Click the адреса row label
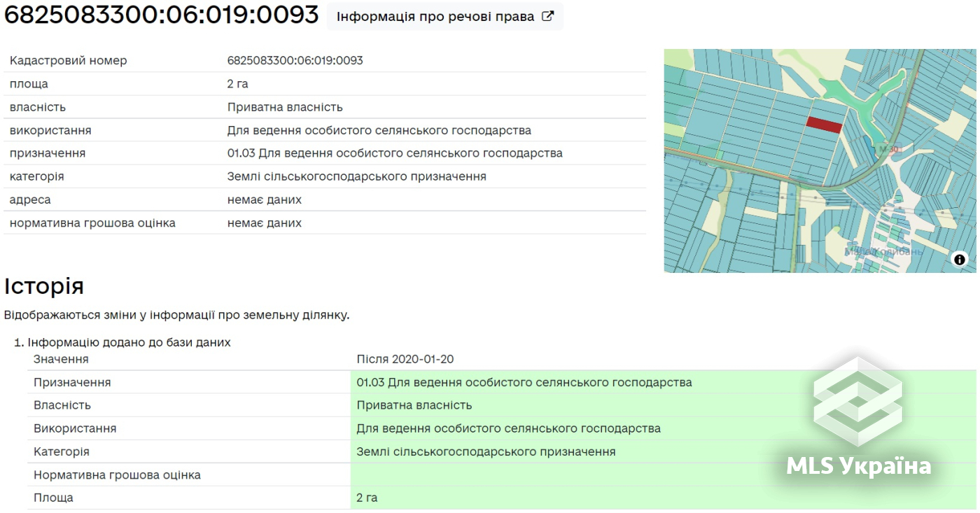Image resolution: width=980 pixels, height=513 pixels. click(x=30, y=199)
